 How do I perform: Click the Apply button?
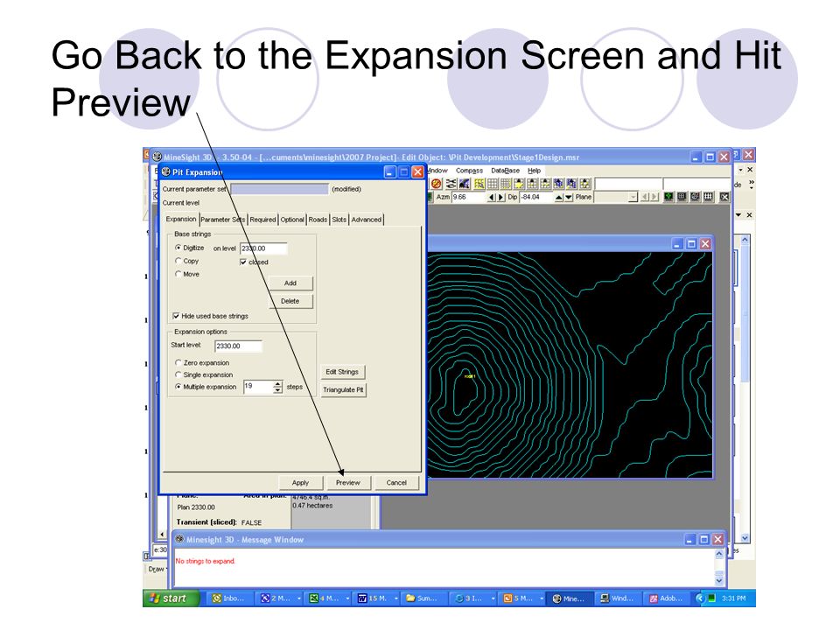pyautogui.click(x=300, y=483)
